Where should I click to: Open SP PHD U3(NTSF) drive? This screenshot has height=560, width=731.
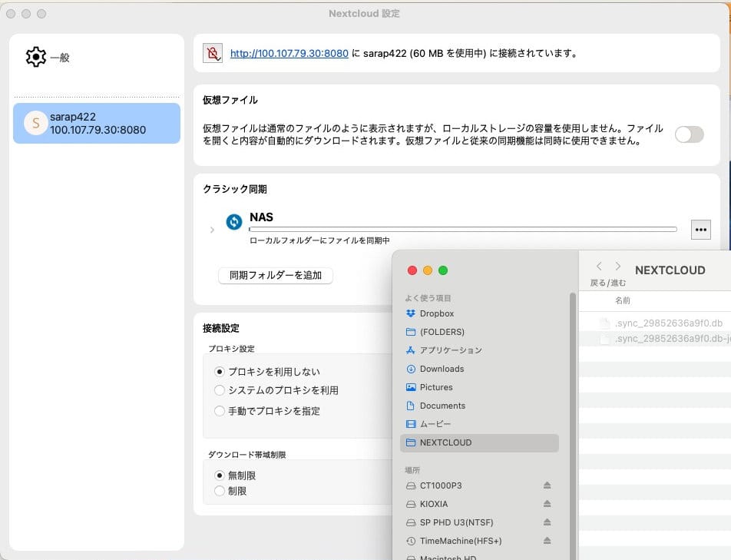click(479, 522)
